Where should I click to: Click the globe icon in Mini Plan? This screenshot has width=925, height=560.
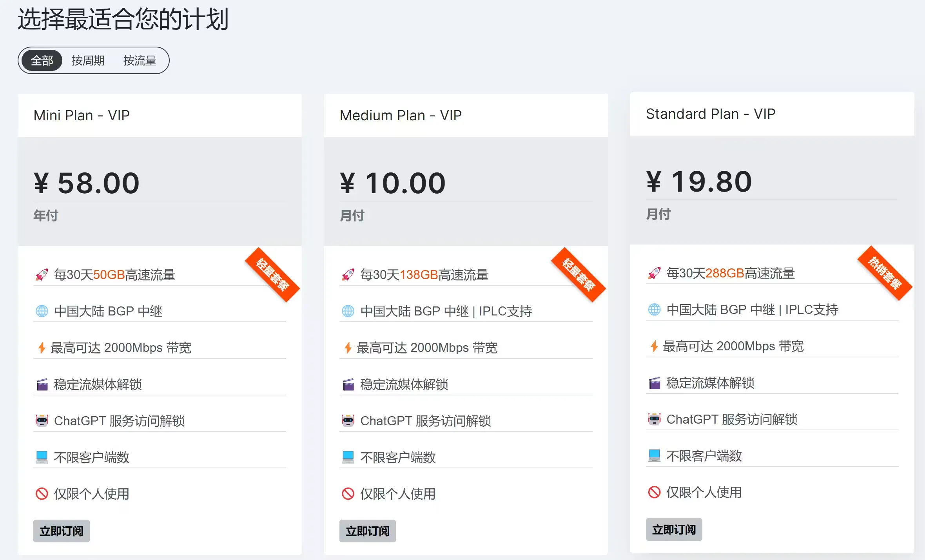pos(42,311)
